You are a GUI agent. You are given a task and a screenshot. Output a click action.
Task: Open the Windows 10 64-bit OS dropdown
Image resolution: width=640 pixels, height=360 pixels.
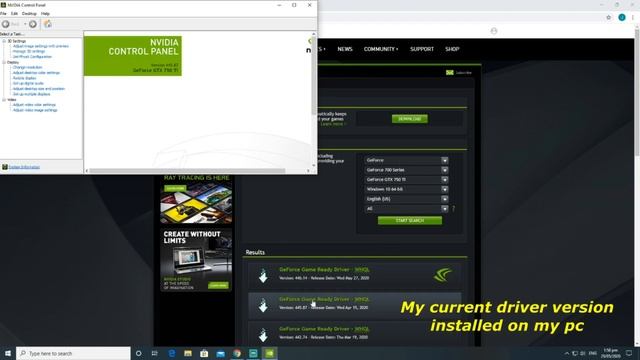point(407,189)
